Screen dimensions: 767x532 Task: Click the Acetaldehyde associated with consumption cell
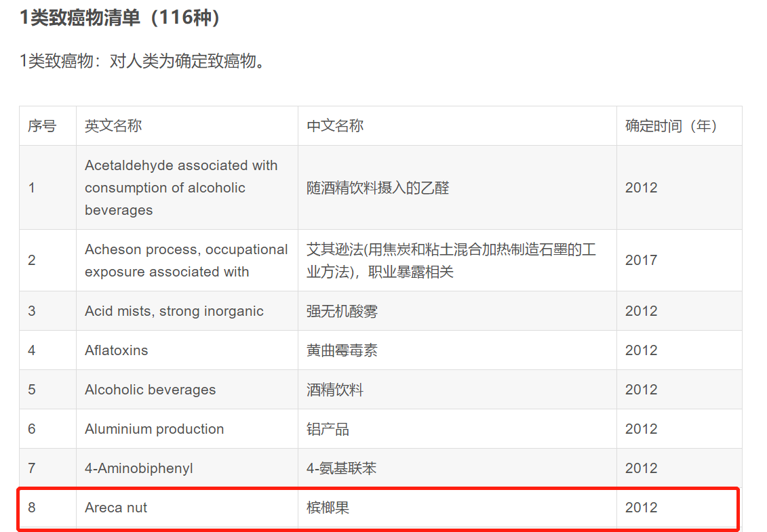pyautogui.click(x=181, y=188)
